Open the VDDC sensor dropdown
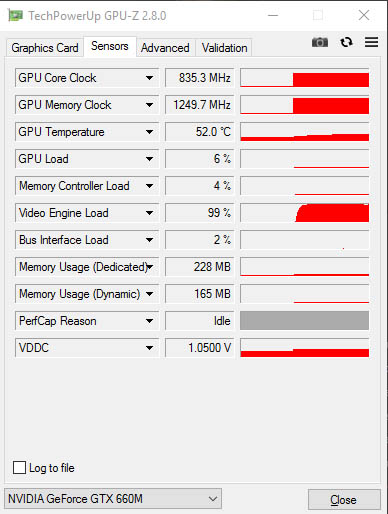This screenshot has width=388, height=514. (87, 348)
